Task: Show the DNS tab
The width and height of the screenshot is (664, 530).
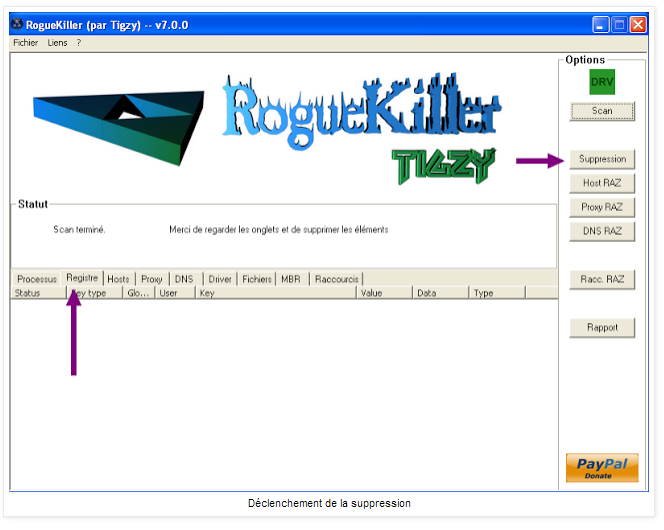Action: tap(184, 279)
